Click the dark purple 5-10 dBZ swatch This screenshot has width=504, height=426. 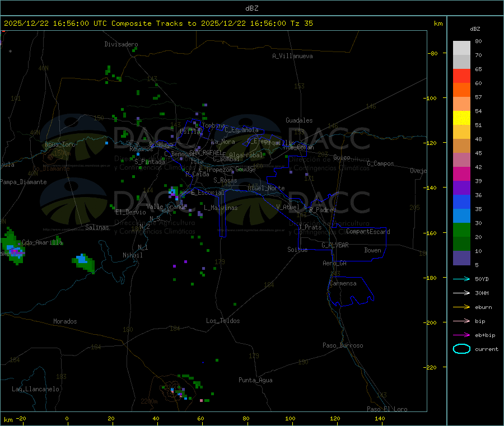[461, 258]
